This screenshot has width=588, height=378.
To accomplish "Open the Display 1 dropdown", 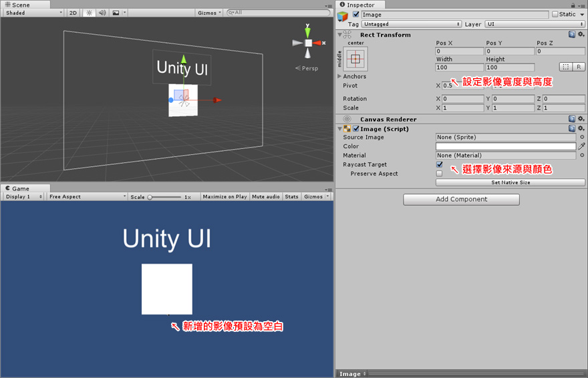I will (x=23, y=196).
